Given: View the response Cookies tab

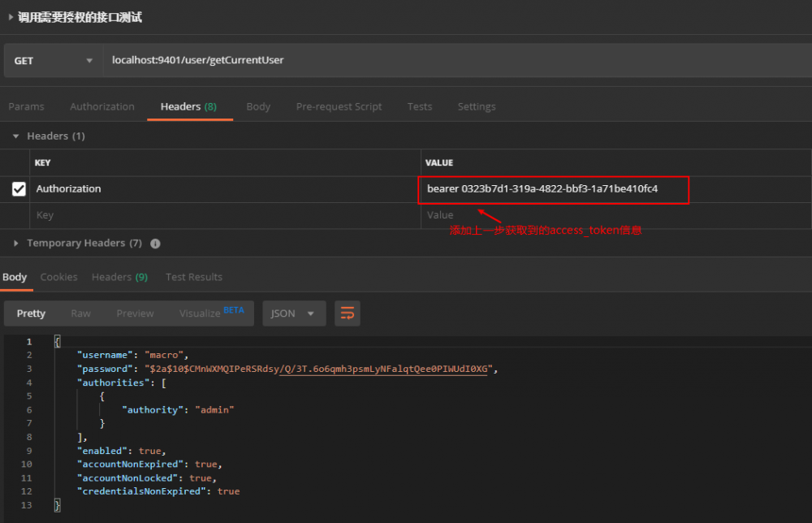Looking at the screenshot, I should click(x=58, y=277).
